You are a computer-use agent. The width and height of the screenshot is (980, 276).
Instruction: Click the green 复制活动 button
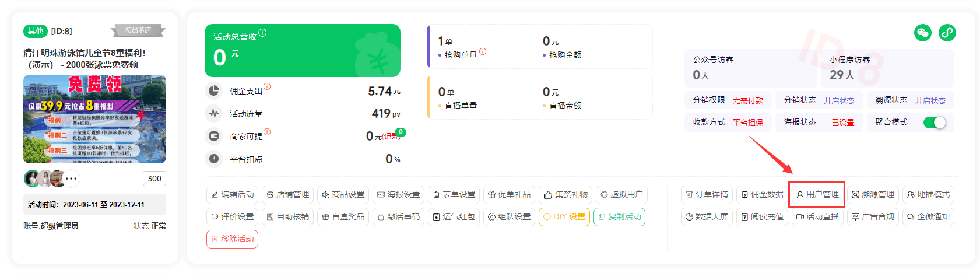619,216
